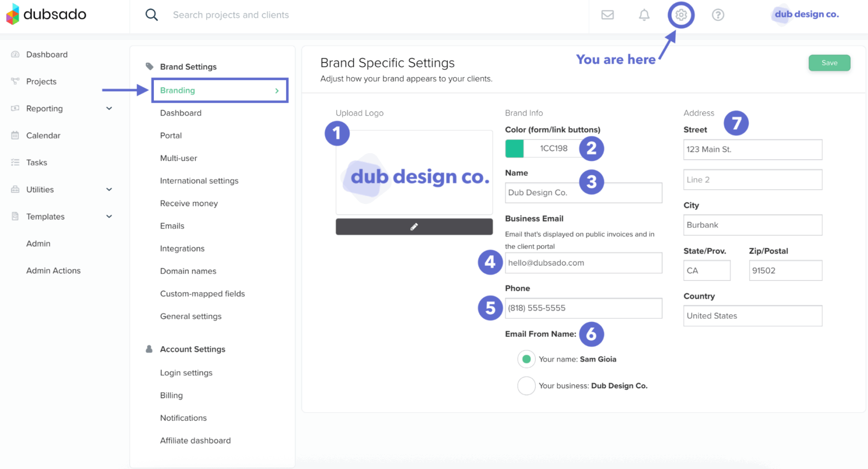Image resolution: width=868 pixels, height=469 pixels.
Task: Click the brand Name input field
Action: tap(583, 192)
